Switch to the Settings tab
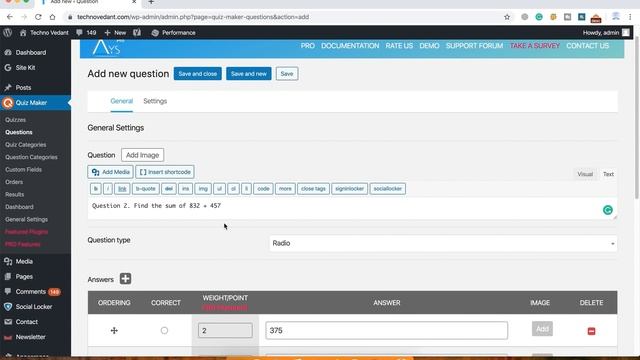This screenshot has width=640, height=360. (x=155, y=101)
